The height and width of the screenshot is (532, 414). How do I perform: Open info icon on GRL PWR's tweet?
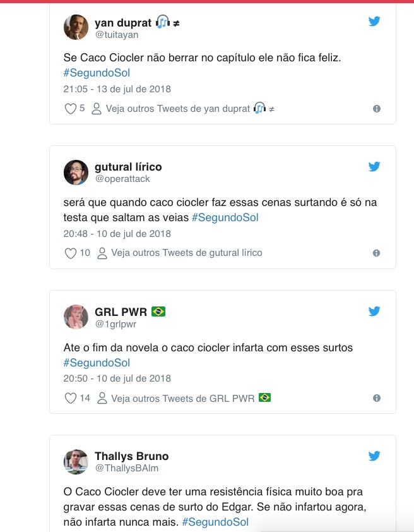(x=377, y=399)
